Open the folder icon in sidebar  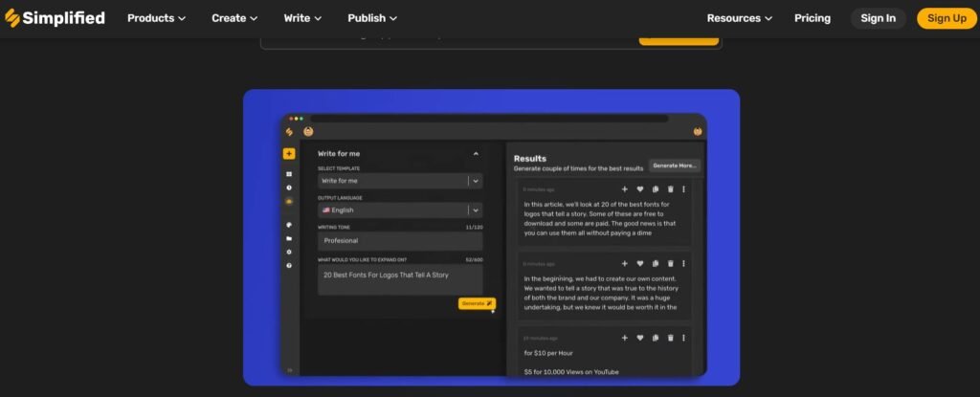tap(289, 238)
